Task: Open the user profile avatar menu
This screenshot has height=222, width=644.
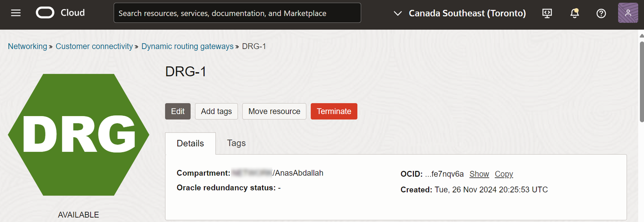Action: pos(628,13)
